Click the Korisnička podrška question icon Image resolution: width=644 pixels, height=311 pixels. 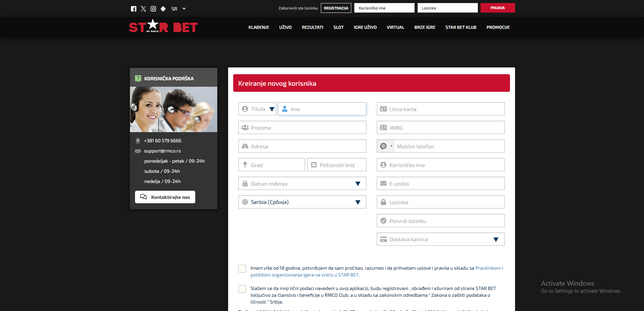point(138,78)
